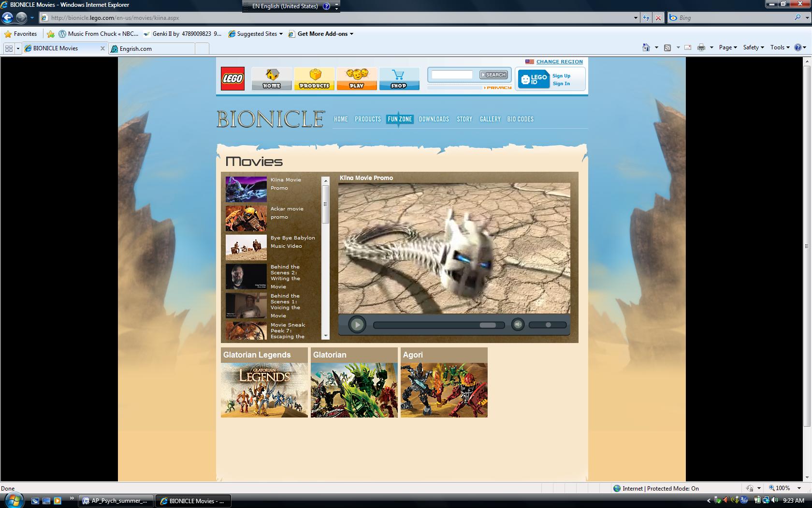Click the Bing search box
The height and width of the screenshot is (508, 812).
pyautogui.click(x=735, y=18)
